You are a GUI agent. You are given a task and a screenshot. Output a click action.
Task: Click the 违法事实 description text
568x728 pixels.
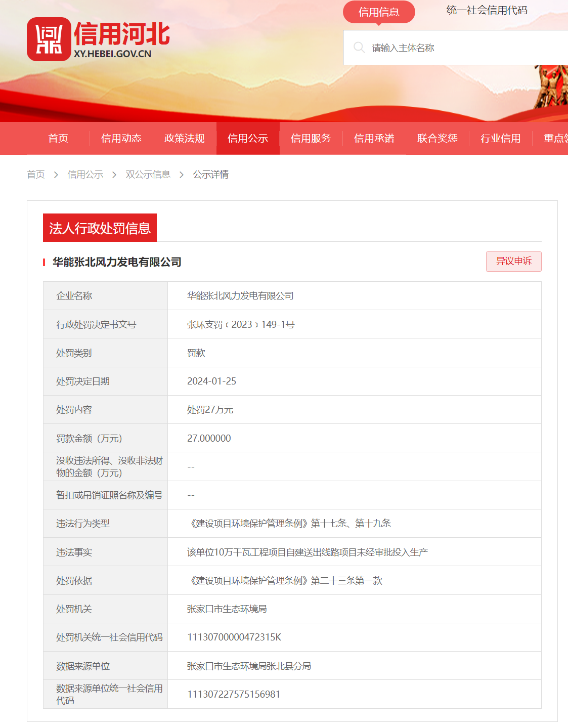click(x=308, y=552)
